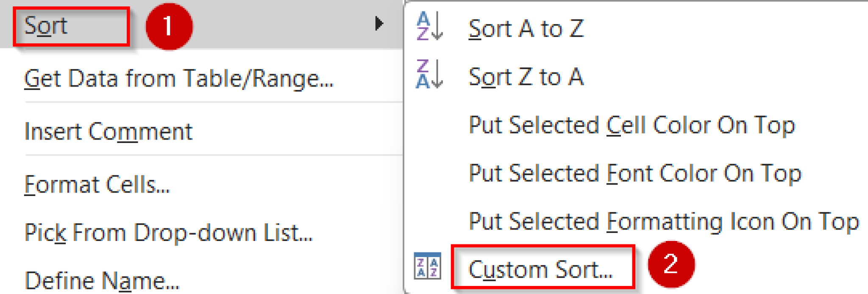868x294 pixels.
Task: Put selected formatting icon on top
Action: click(x=664, y=222)
